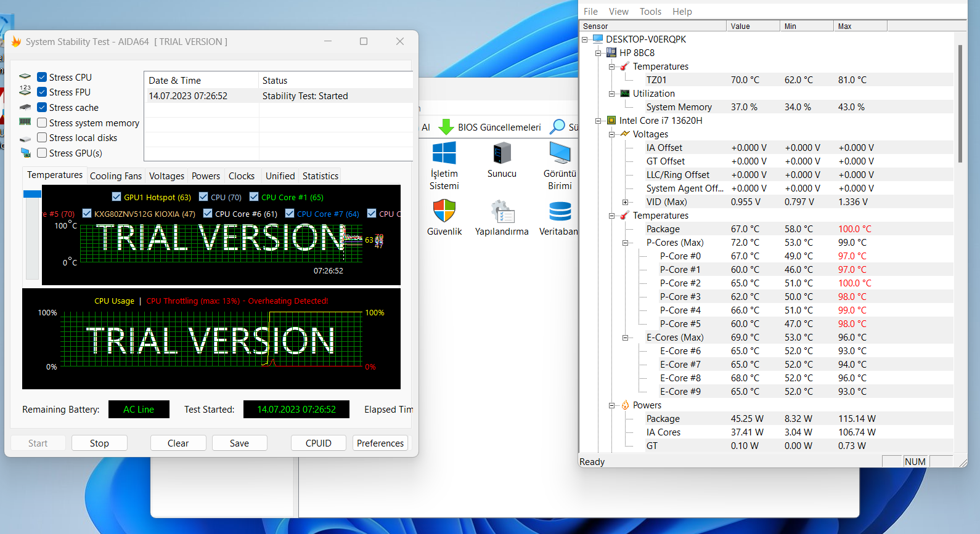Click BIOS Güncellemeleri toolbar label
The width and height of the screenshot is (980, 534).
(499, 127)
